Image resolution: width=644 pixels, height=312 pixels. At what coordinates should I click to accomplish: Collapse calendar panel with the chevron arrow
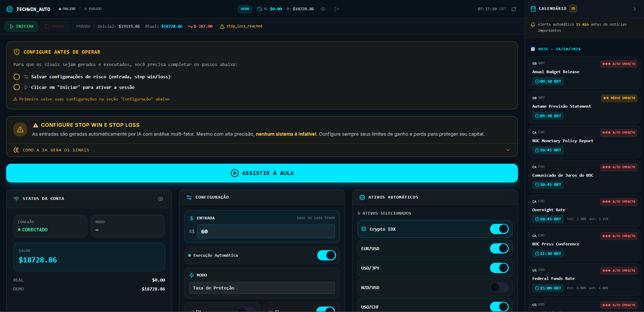click(634, 9)
